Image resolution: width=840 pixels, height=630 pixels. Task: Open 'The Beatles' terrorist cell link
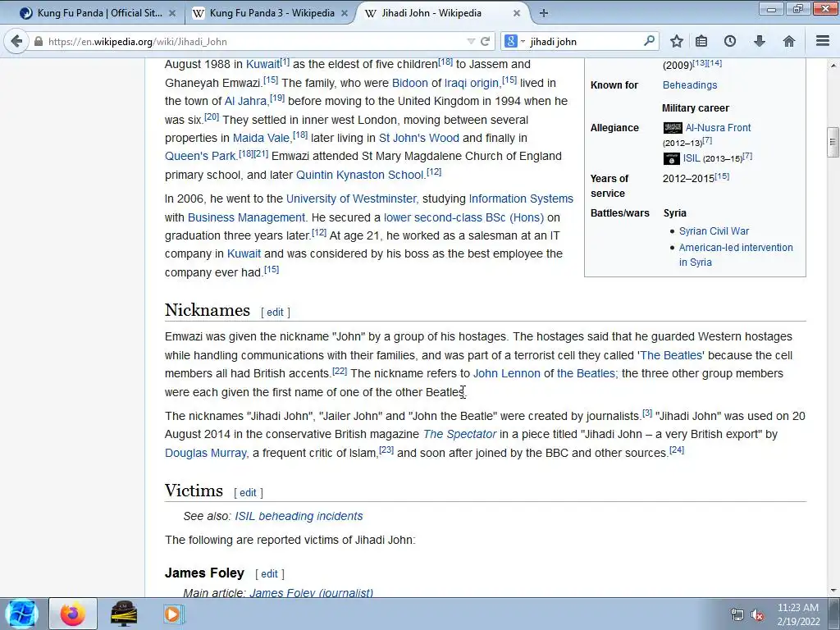[671, 356]
